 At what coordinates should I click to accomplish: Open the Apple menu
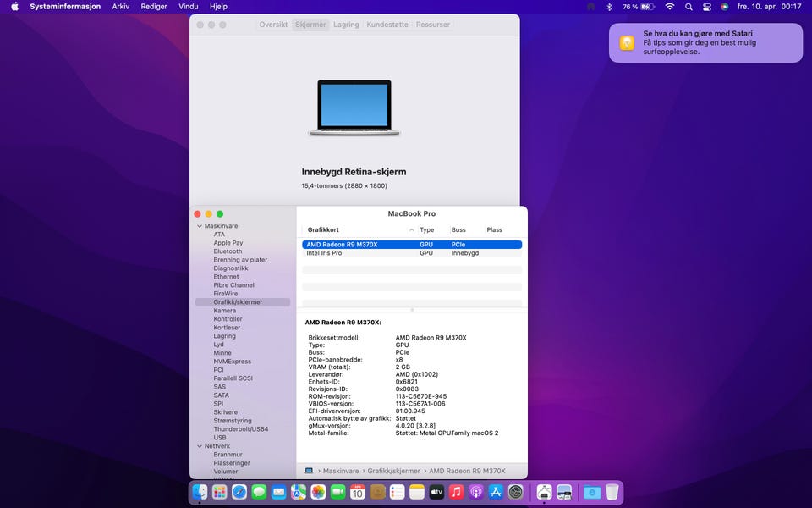[x=14, y=7]
